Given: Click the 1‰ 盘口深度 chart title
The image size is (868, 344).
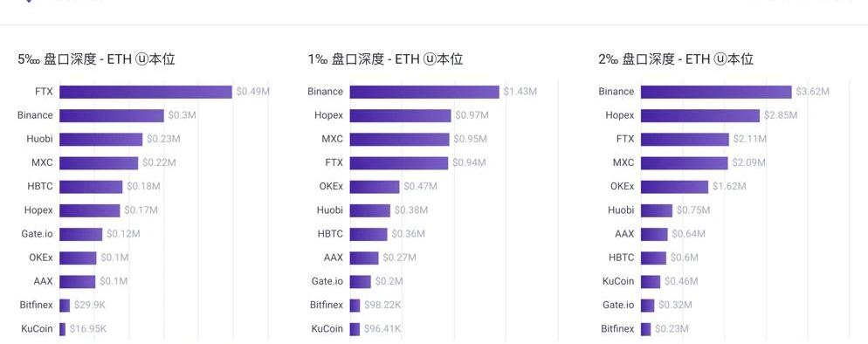Looking at the screenshot, I should (385, 59).
